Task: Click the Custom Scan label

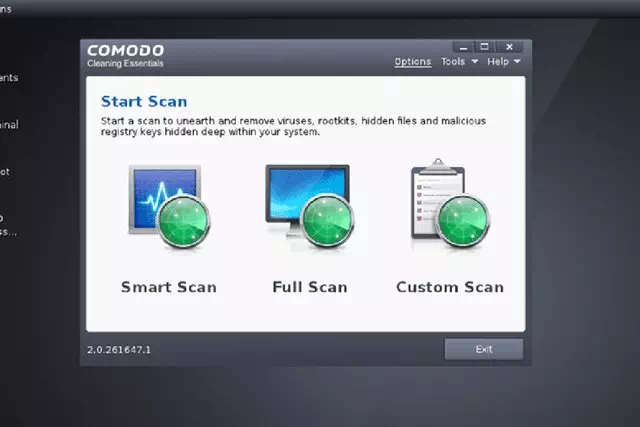Action: pos(450,287)
